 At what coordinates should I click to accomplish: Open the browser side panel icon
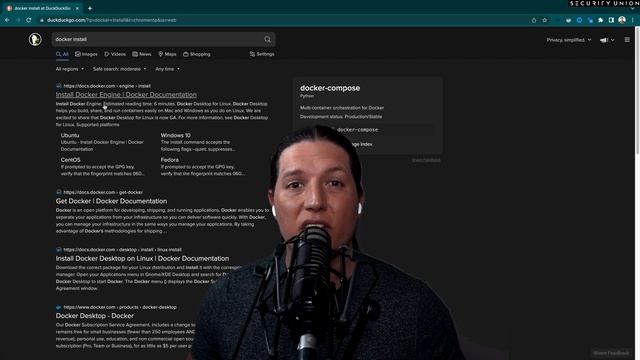tap(611, 20)
